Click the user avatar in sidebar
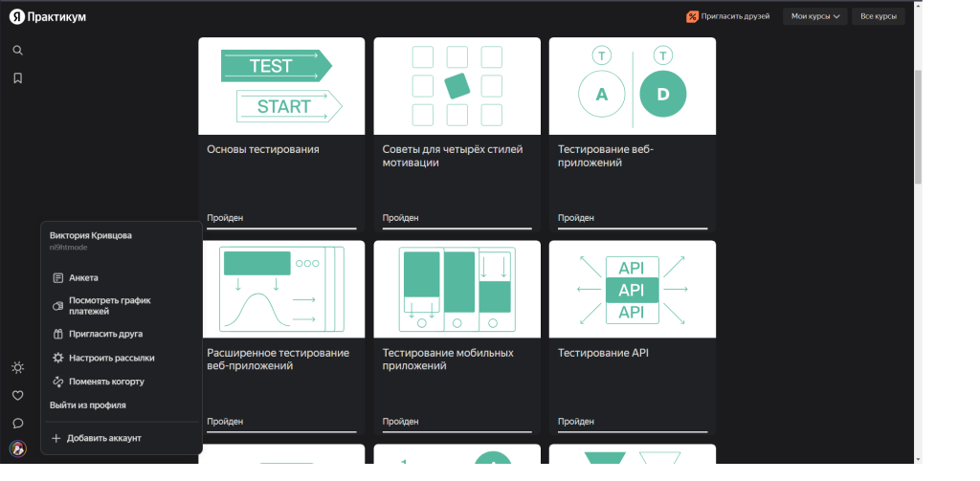The height and width of the screenshot is (481, 980). (x=17, y=448)
